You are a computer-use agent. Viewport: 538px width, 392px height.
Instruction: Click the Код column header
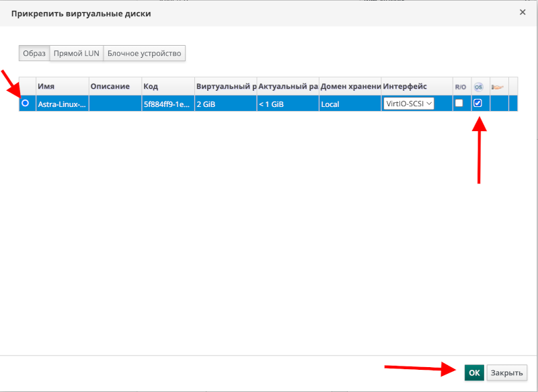167,87
